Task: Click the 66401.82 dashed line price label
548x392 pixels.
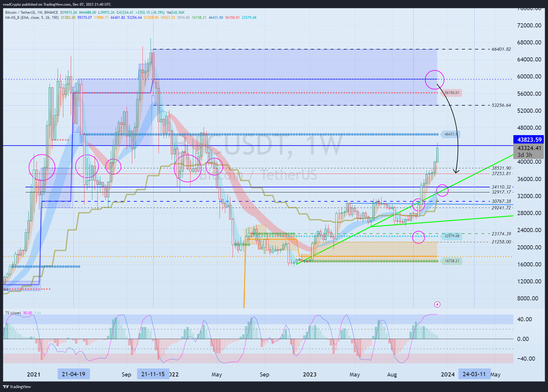Action: pyautogui.click(x=501, y=49)
